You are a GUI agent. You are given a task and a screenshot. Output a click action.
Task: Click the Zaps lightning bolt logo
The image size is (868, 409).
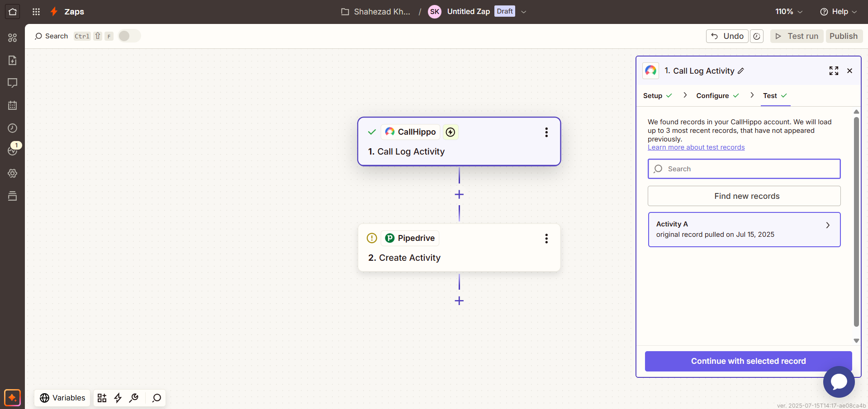[54, 12]
